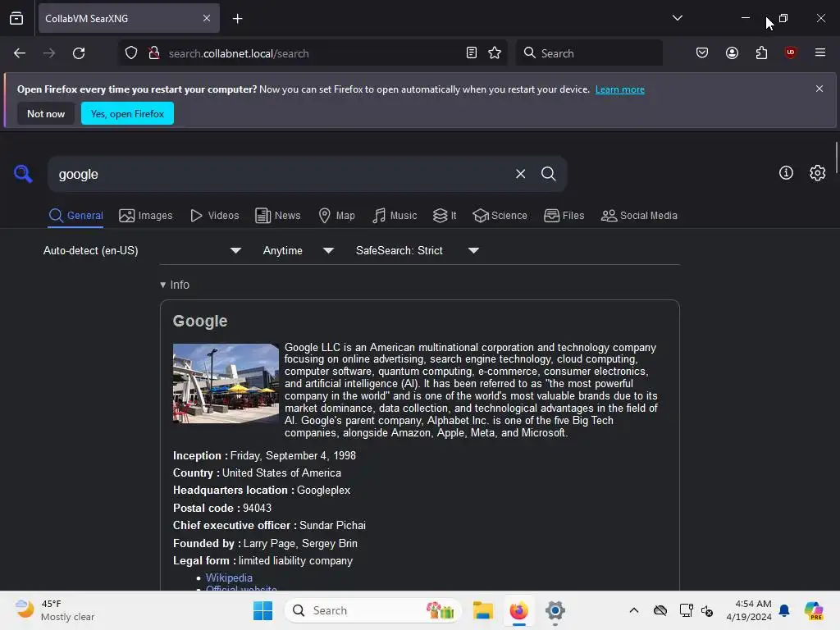The image size is (840, 630).
Task: Select the General search category
Action: click(75, 216)
